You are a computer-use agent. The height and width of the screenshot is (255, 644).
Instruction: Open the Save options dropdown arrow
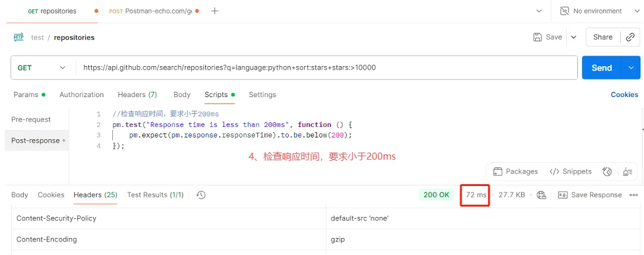pos(574,37)
